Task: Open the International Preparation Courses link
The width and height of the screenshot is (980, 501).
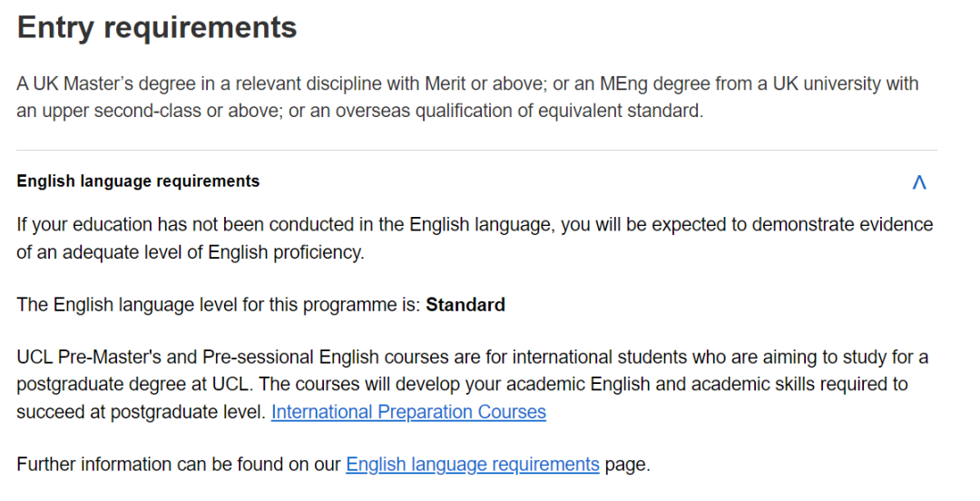Action: tap(408, 412)
